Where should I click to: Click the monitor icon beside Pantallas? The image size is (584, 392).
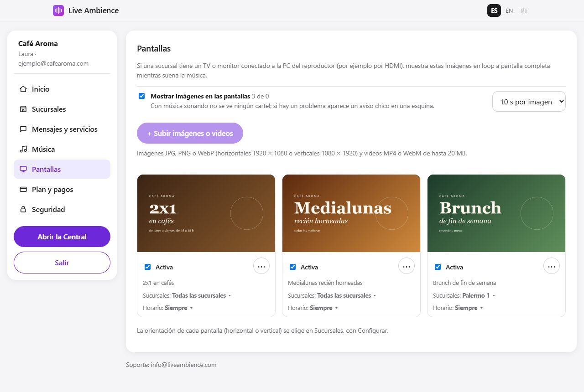(x=23, y=169)
